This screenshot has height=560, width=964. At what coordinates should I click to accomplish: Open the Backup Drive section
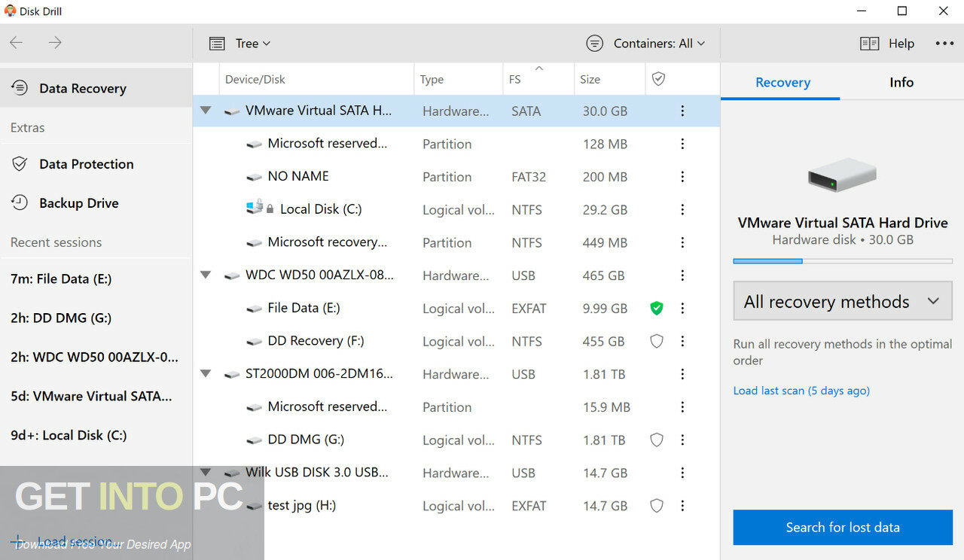click(x=96, y=203)
